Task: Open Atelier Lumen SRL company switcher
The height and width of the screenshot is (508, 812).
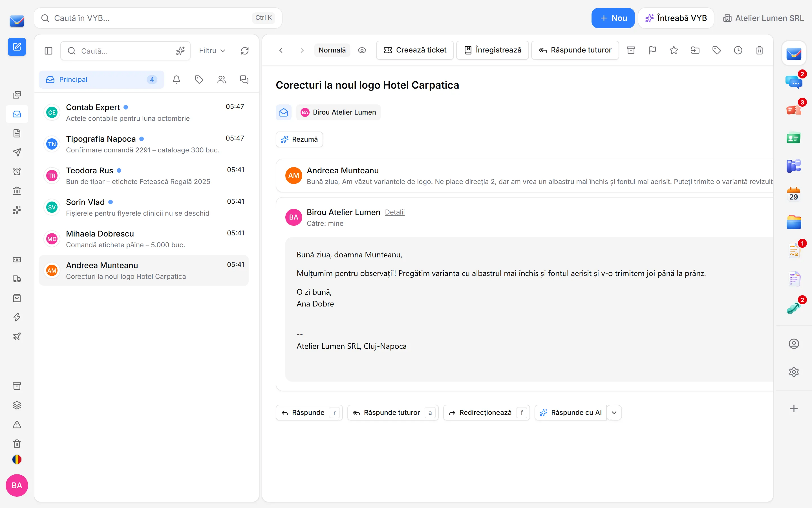Action: 763,18
